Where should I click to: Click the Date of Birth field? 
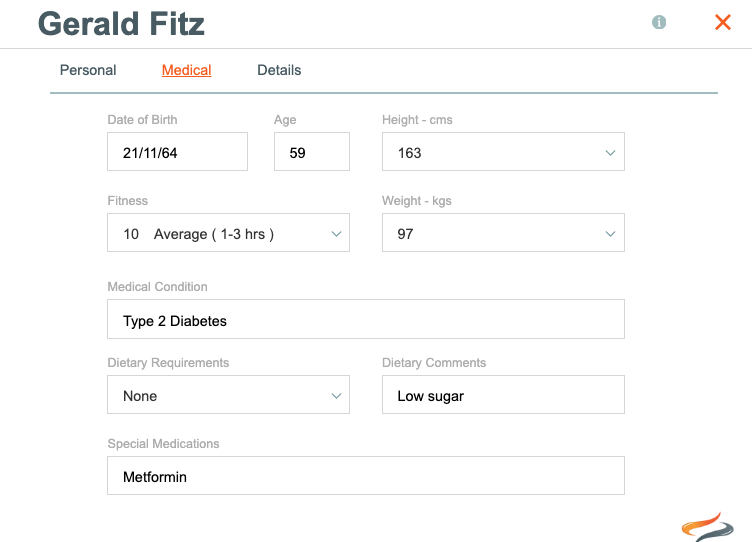coord(177,152)
